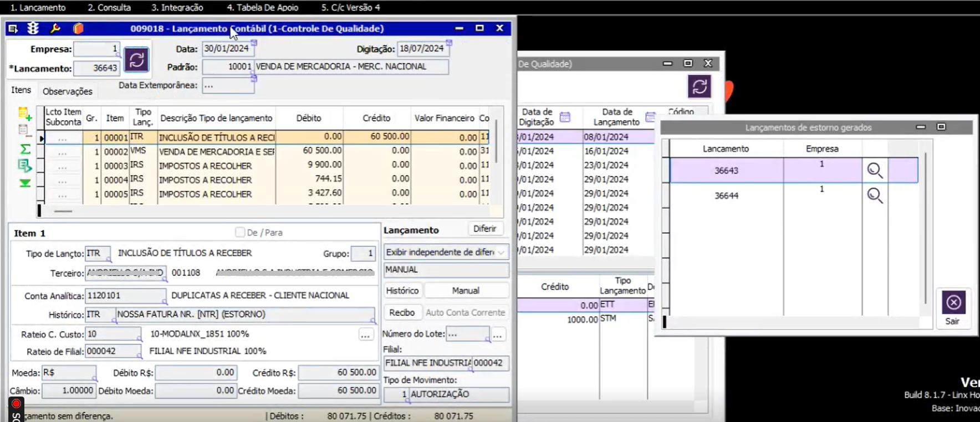Expand the 'Exibir independente de diferença' dropdown

pyautogui.click(x=501, y=253)
